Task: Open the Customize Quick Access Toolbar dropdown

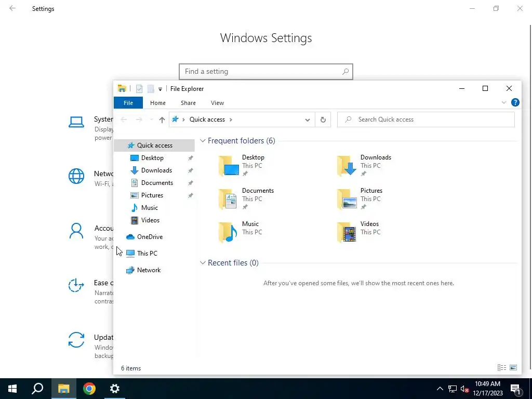Action: [x=160, y=89]
